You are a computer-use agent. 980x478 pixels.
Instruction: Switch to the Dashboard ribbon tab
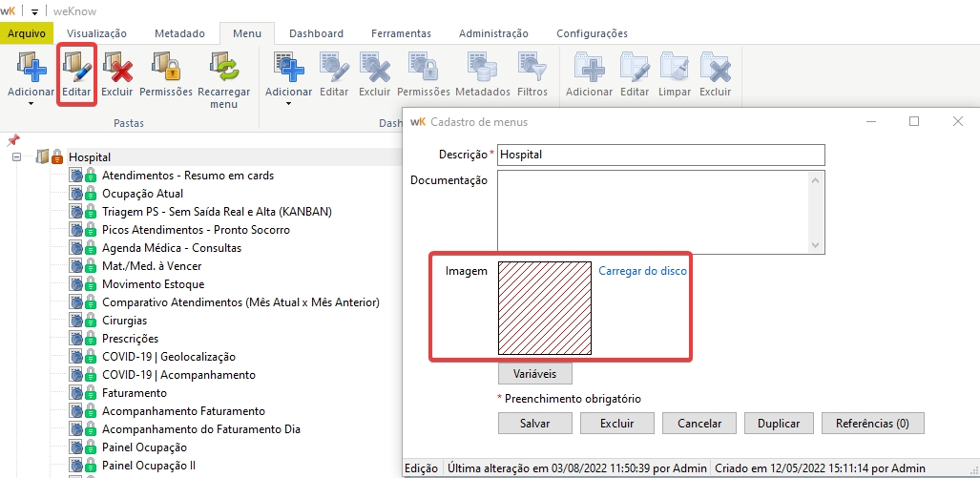[x=315, y=33]
